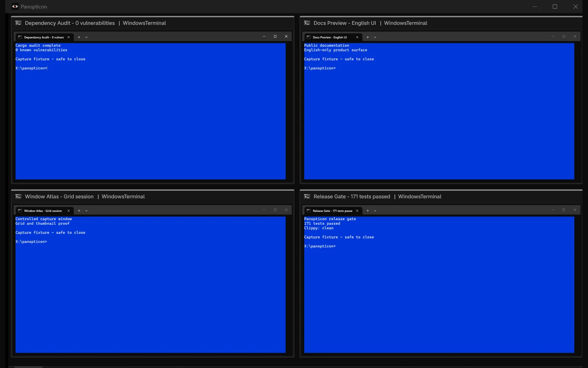Viewport: 588px width, 368px height.
Task: Close the Dependency Audit terminal tab
Action: click(x=68, y=37)
